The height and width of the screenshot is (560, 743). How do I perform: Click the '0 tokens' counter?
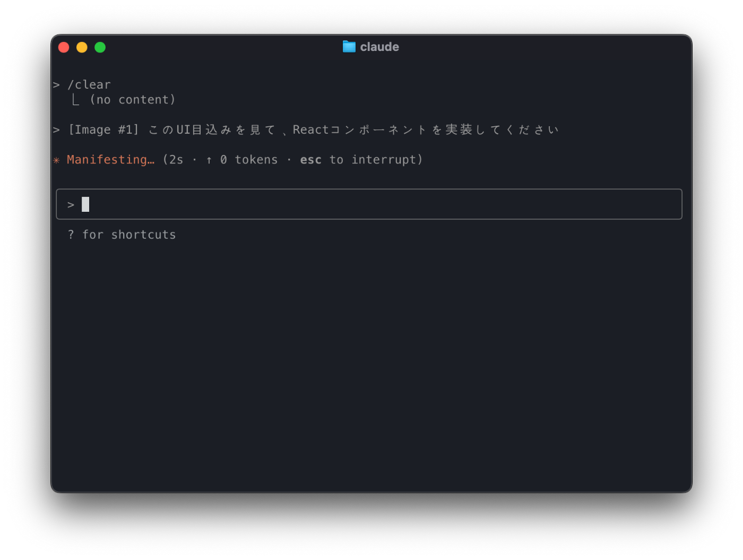249,160
